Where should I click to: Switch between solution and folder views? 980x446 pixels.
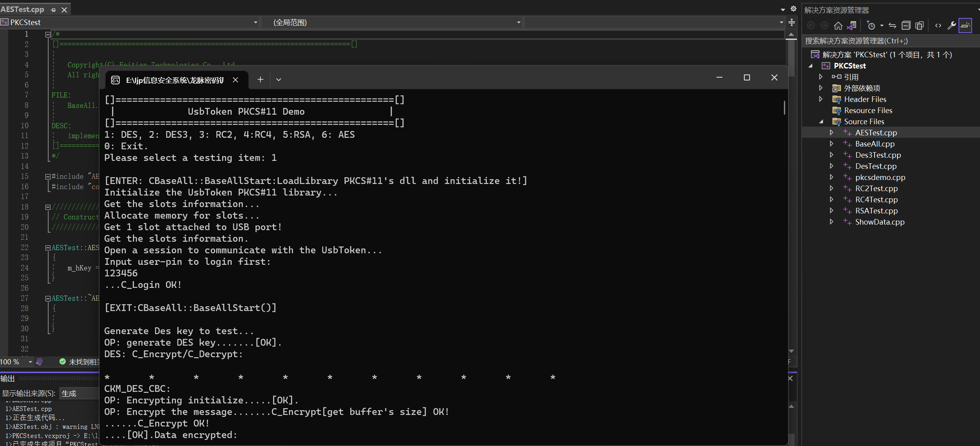click(x=851, y=26)
